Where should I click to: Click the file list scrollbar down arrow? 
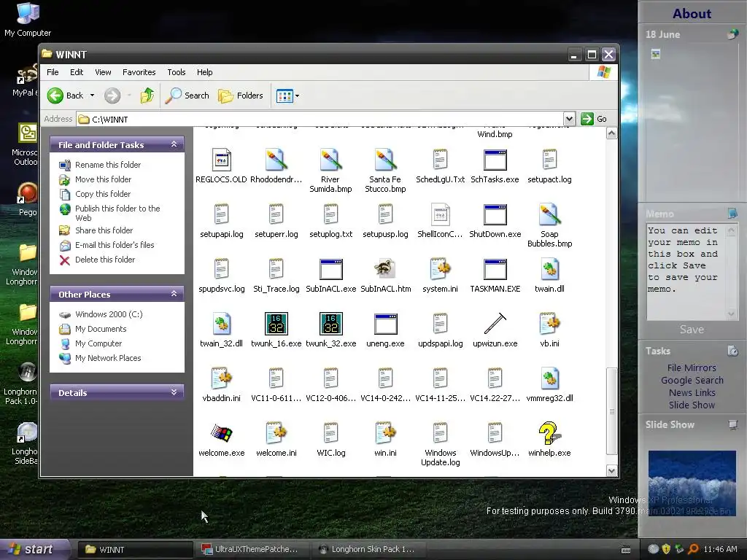612,471
